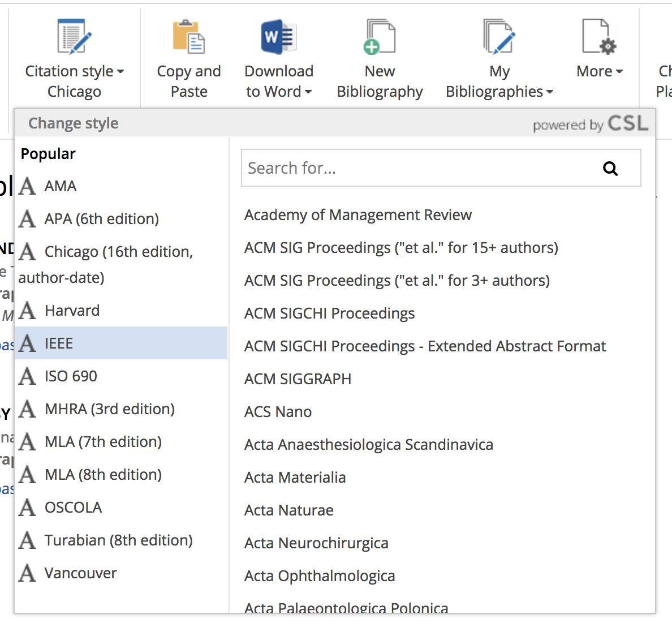Click the More gear document icon

point(599,36)
